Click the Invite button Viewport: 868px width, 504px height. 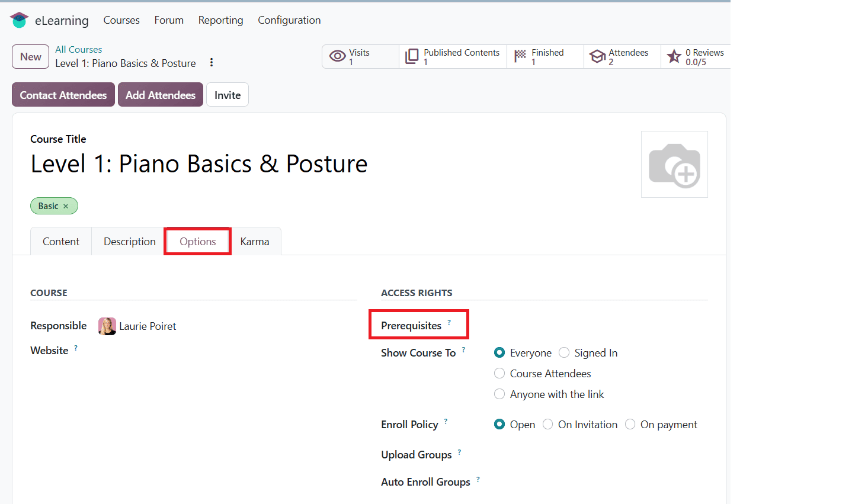(x=228, y=95)
